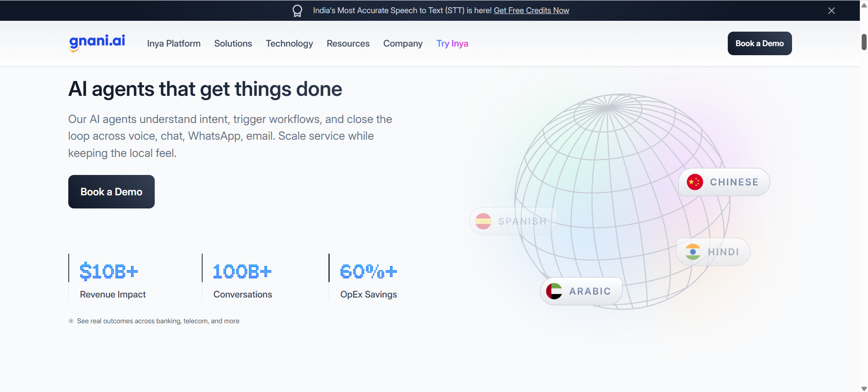The height and width of the screenshot is (392, 868).
Task: Click the page scrollbar thumb
Action: coord(864,42)
